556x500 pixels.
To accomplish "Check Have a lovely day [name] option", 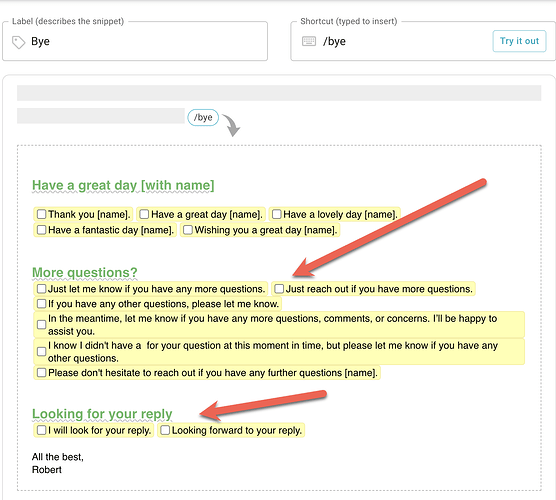I will (x=277, y=214).
